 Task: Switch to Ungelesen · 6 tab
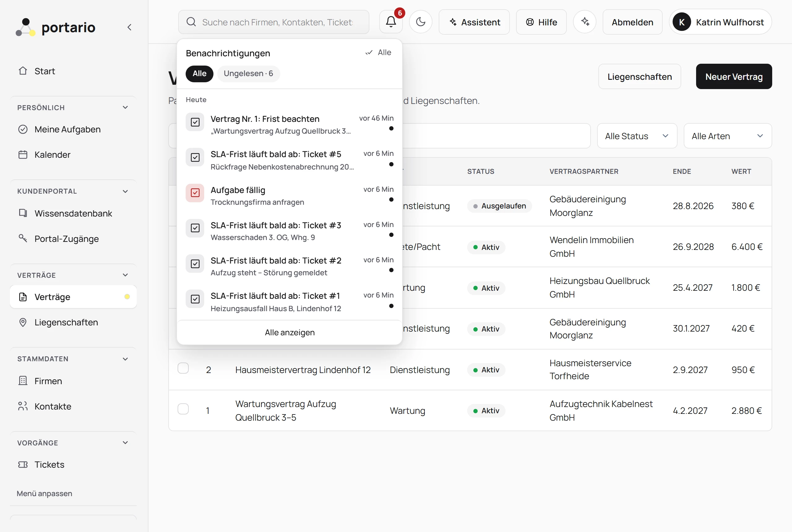coord(248,74)
